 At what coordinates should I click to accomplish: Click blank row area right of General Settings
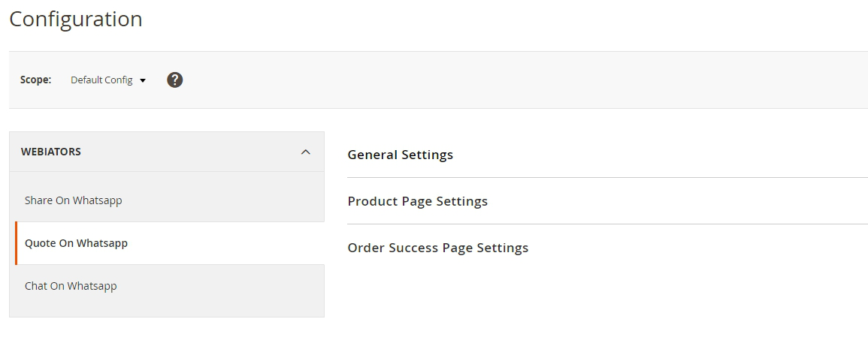tap(661, 155)
